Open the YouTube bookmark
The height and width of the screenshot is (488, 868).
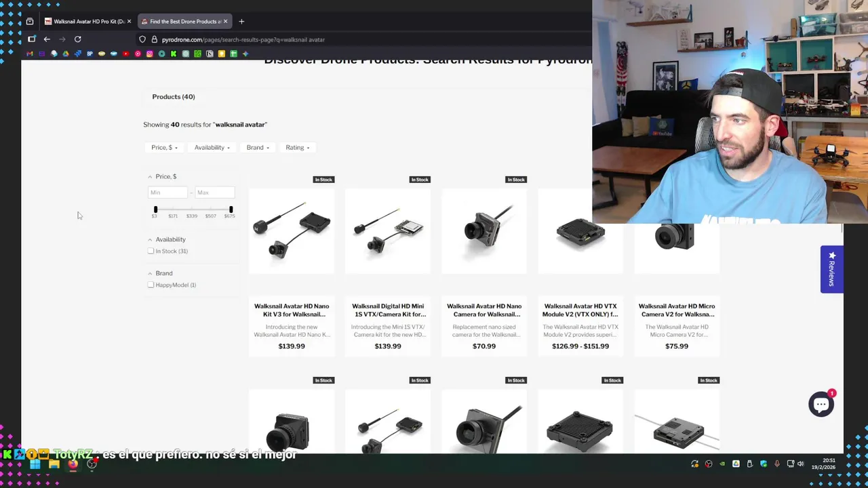(x=126, y=54)
